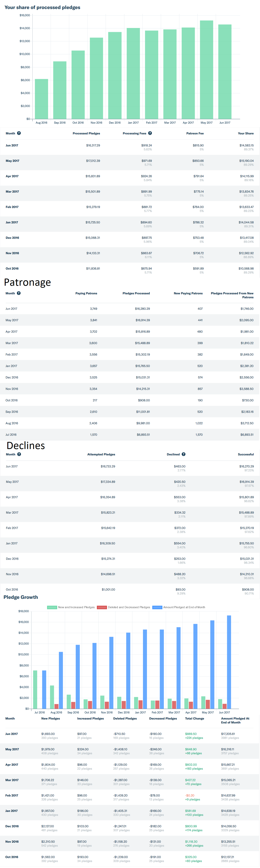Open the Processing Fees help tooltip icon
This screenshot has height=868, width=260.
click(150, 133)
